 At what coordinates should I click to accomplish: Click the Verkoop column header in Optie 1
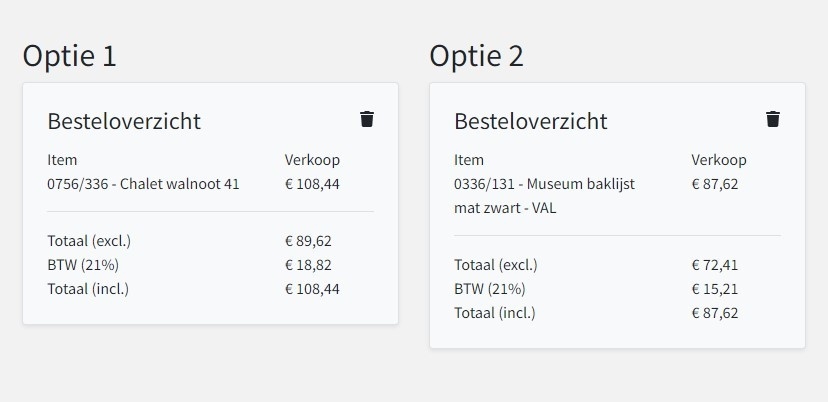(x=312, y=160)
